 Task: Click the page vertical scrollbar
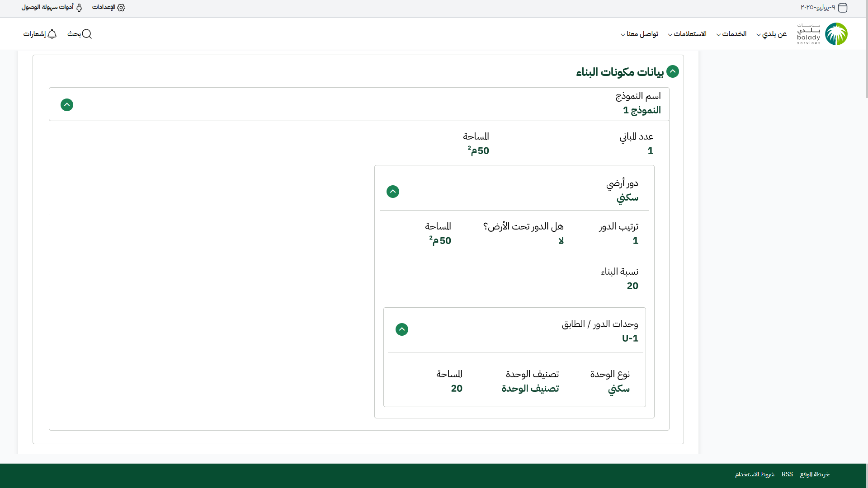[x=866, y=50]
